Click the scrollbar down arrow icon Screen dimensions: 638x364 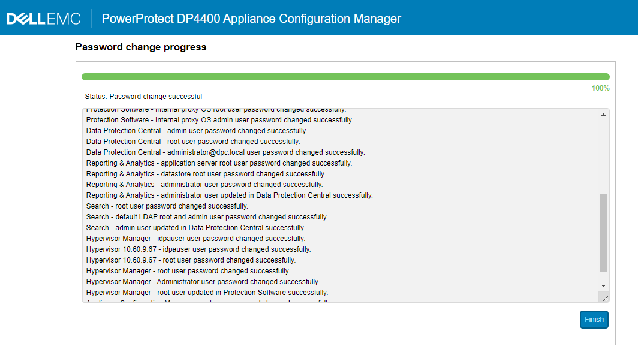pos(604,285)
